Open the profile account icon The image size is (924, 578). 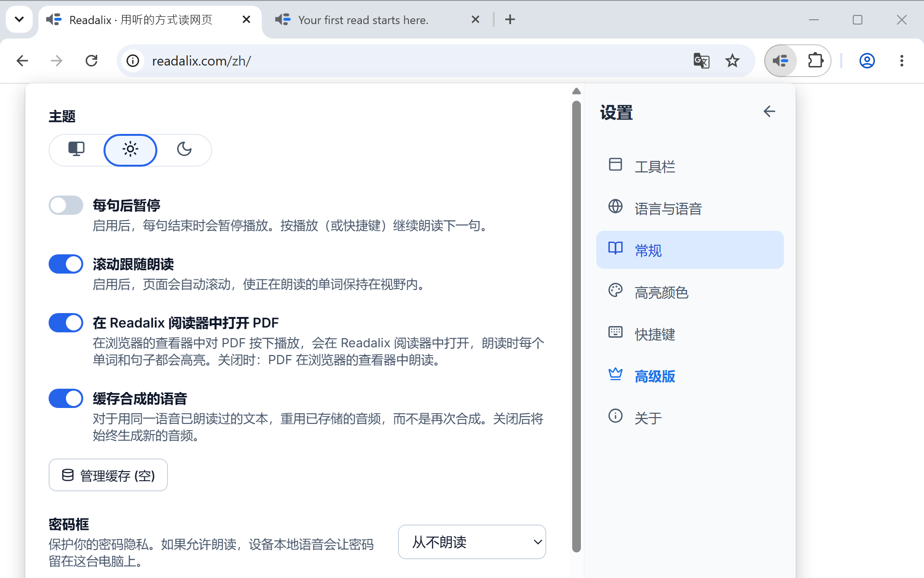(867, 61)
